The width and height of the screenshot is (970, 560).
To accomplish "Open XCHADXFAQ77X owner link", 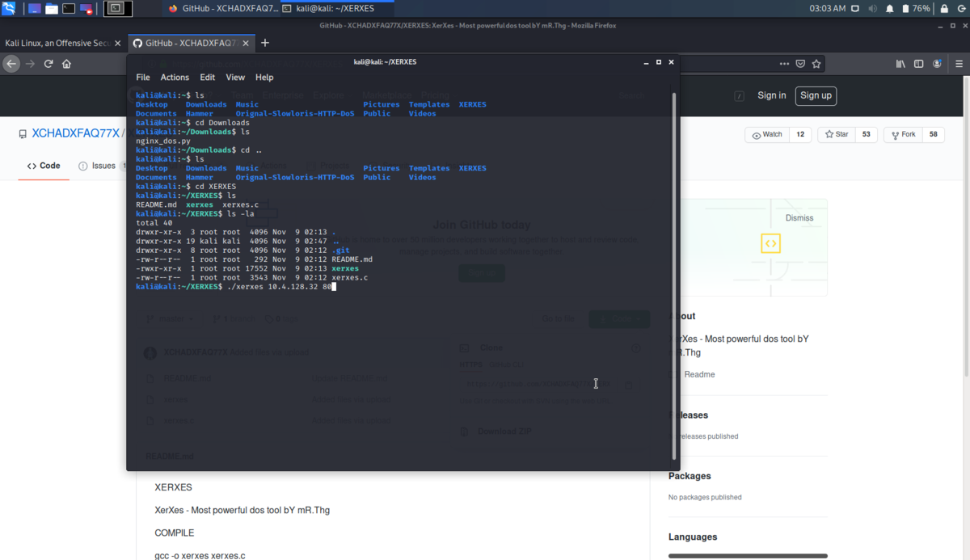I will (x=75, y=133).
